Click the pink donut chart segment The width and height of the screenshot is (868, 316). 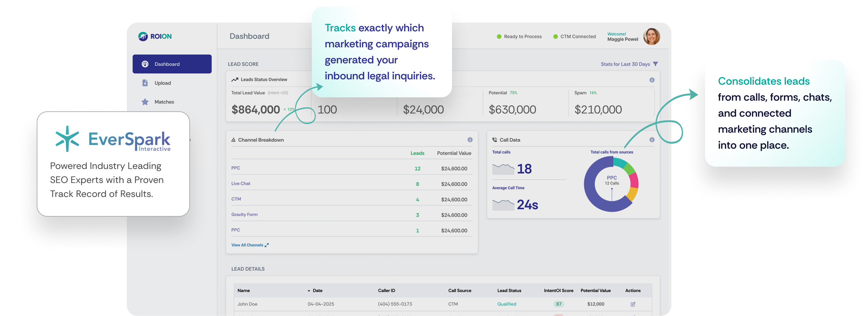click(634, 180)
